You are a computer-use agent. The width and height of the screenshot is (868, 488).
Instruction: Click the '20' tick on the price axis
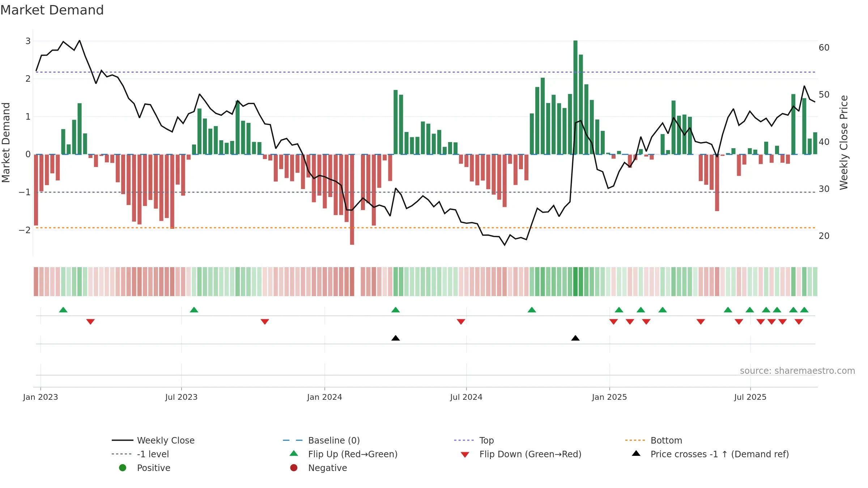click(x=824, y=236)
